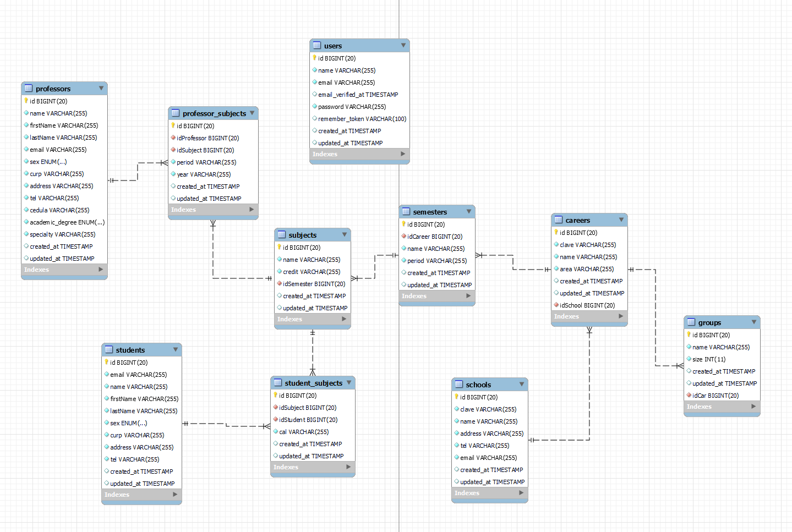Click the key icon beside id in careers

coord(557,232)
